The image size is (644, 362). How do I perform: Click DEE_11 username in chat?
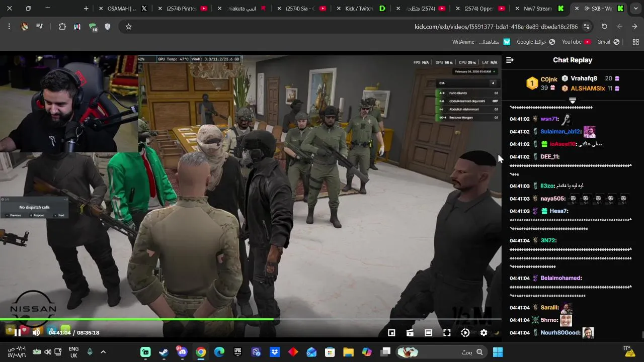[x=549, y=157]
